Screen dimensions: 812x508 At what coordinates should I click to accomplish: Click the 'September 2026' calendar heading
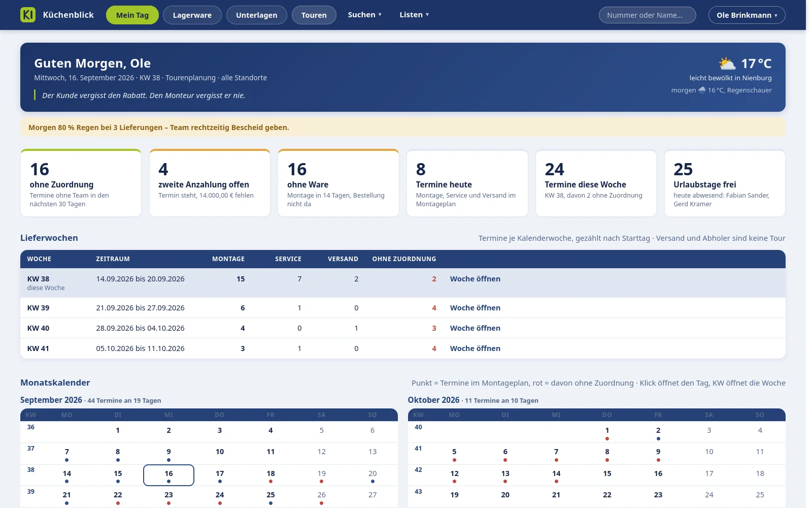[x=51, y=400]
